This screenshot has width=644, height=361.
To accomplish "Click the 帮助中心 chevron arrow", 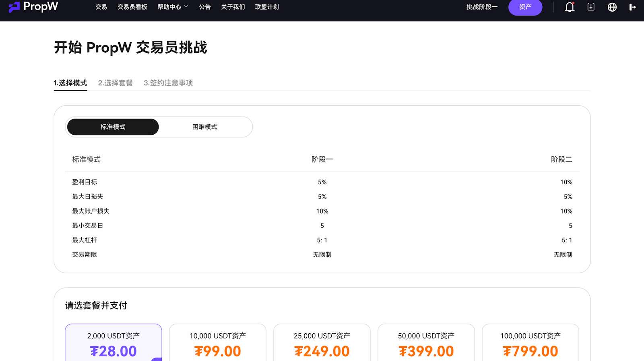I will point(186,6).
